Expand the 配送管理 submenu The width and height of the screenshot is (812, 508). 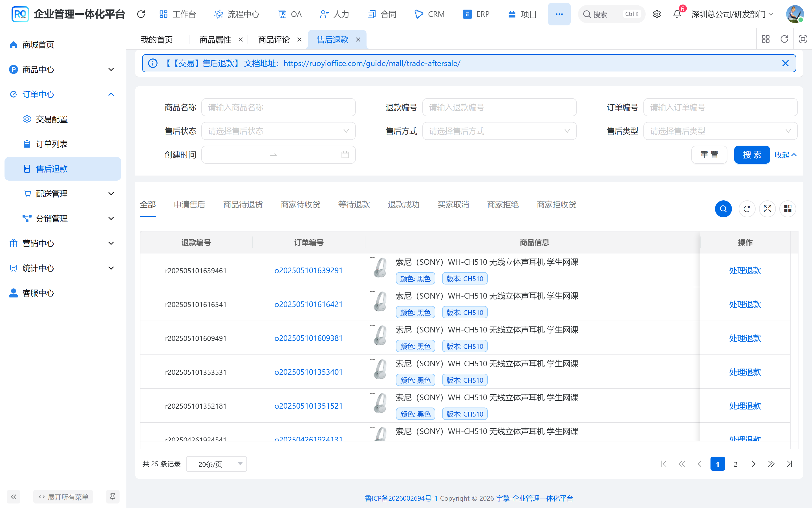click(63, 194)
